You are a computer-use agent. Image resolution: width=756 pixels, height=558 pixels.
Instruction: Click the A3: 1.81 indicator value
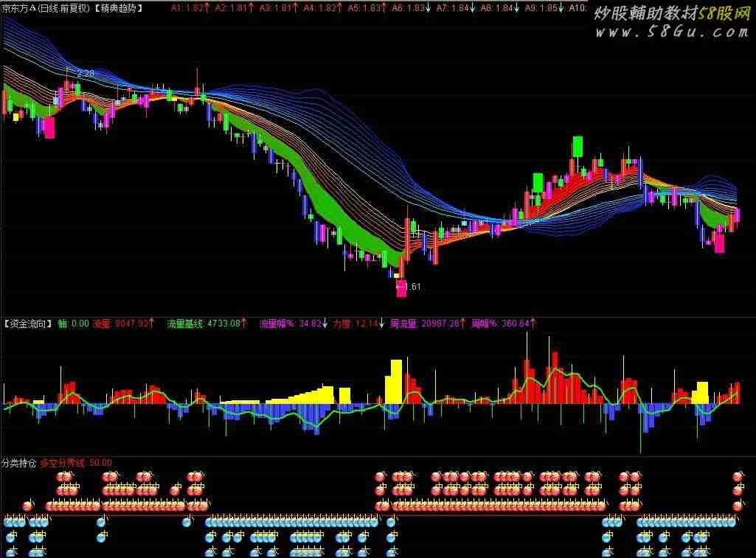point(279,8)
